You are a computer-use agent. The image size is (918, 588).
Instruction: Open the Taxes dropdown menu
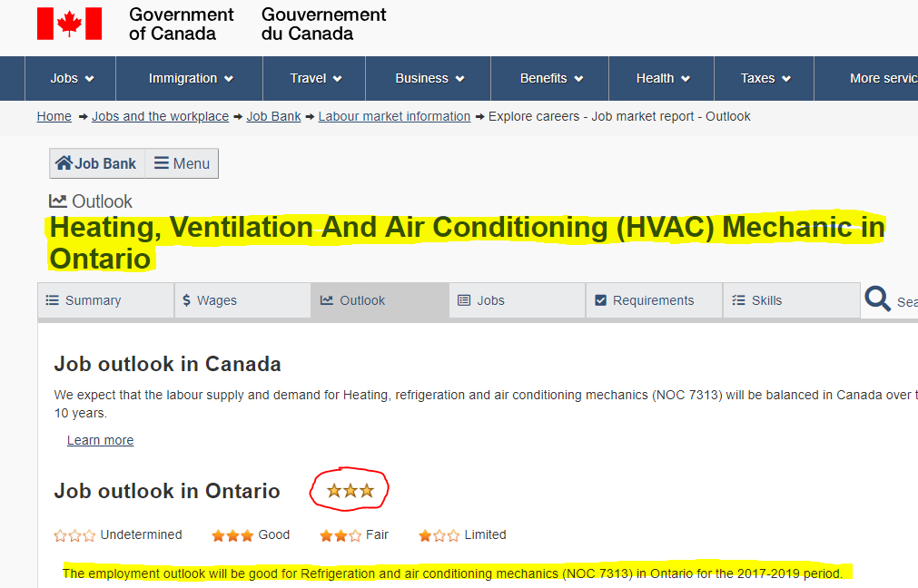click(x=764, y=78)
